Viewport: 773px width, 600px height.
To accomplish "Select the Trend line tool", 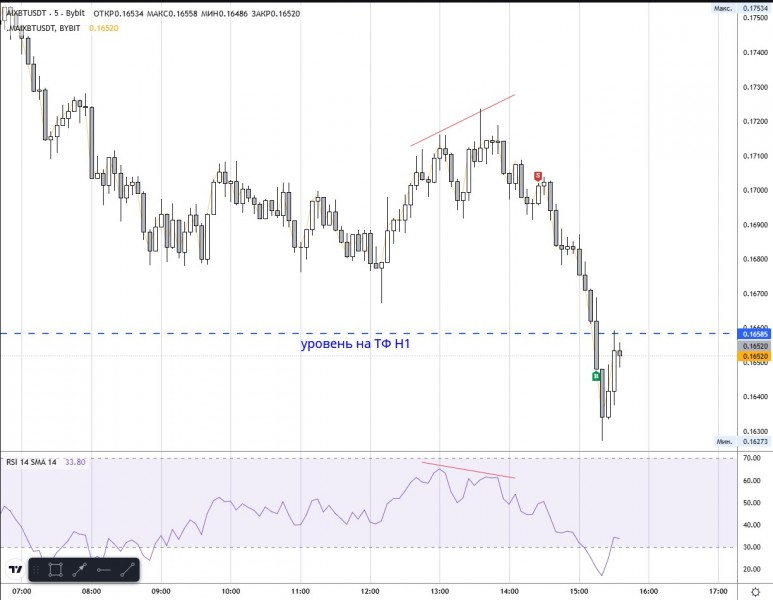I will pyautogui.click(x=127, y=570).
